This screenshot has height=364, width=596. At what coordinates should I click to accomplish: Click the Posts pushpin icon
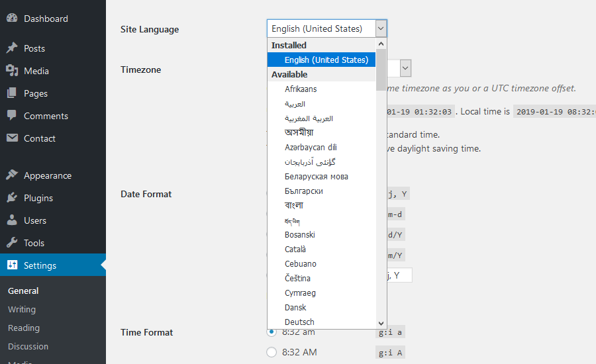click(x=12, y=48)
